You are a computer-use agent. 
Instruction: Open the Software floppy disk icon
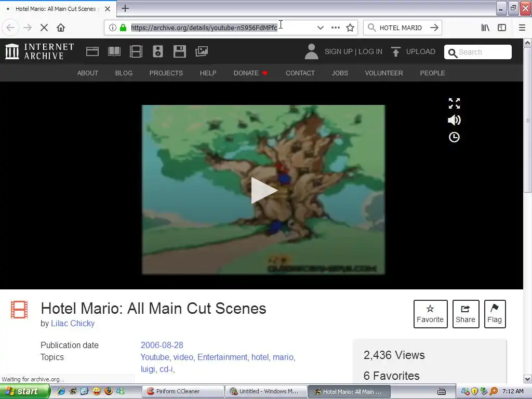tap(179, 51)
